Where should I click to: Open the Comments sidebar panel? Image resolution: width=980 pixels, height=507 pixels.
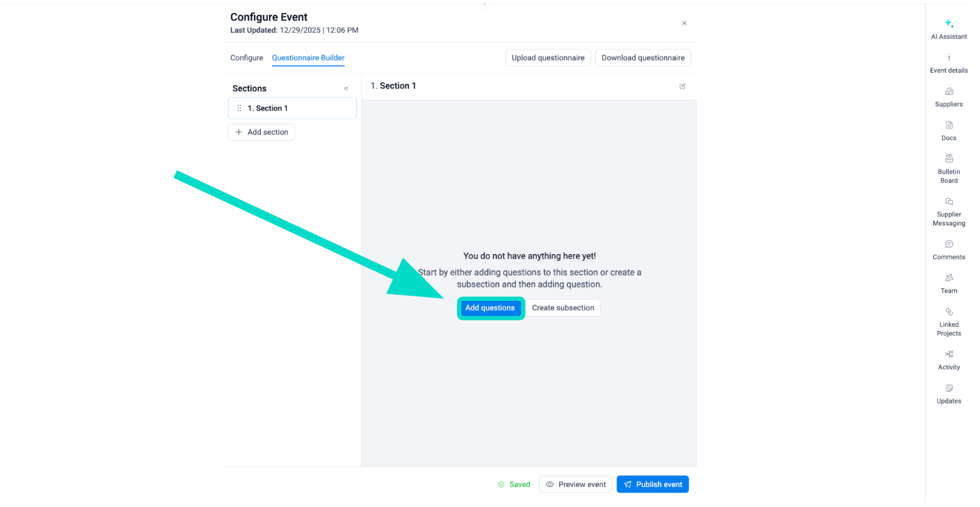949,249
